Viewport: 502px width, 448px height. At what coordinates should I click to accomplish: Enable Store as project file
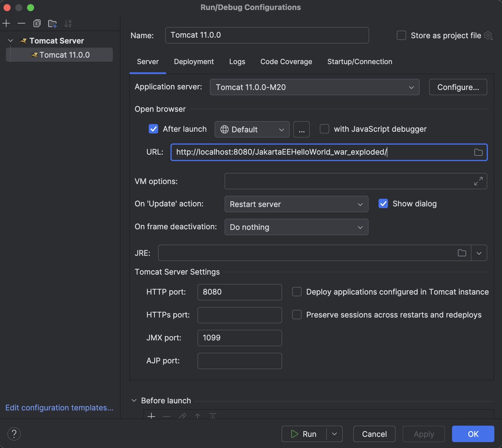[401, 35]
